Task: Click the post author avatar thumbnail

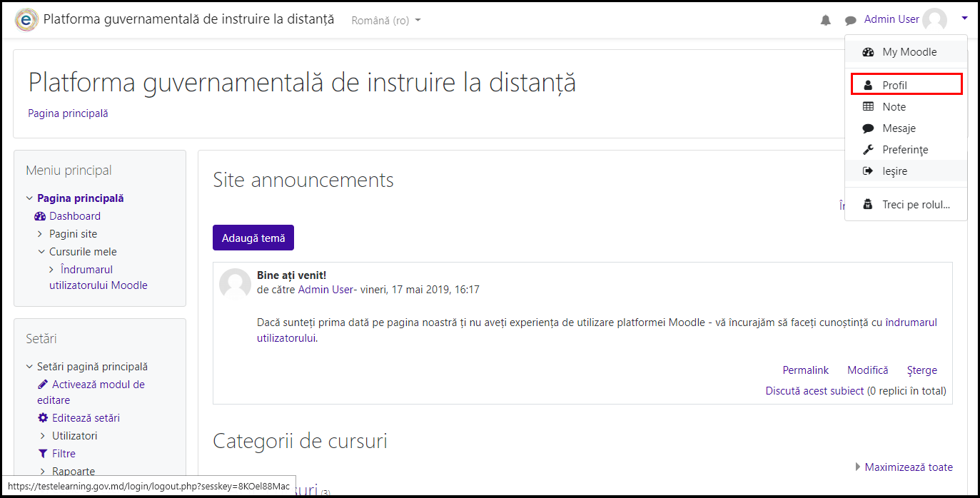Action: click(x=235, y=284)
